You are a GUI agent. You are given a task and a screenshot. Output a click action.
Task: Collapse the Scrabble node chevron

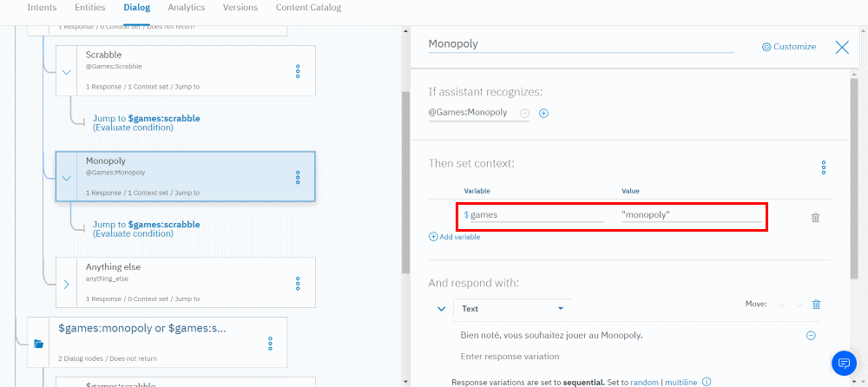tap(67, 72)
